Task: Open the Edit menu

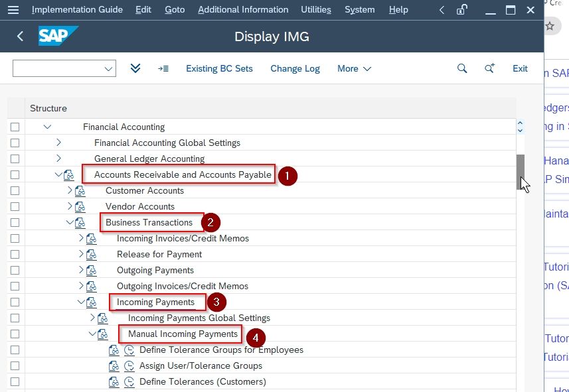Action: point(143,10)
